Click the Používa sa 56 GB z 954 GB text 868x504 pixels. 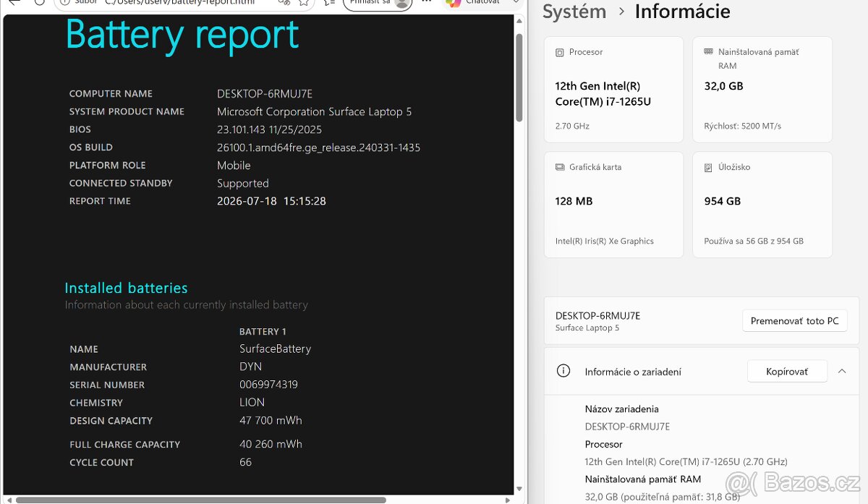coord(754,241)
